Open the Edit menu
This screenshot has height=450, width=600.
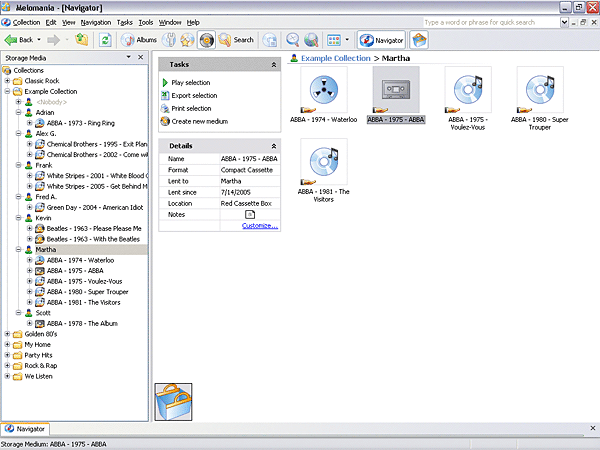[51, 23]
